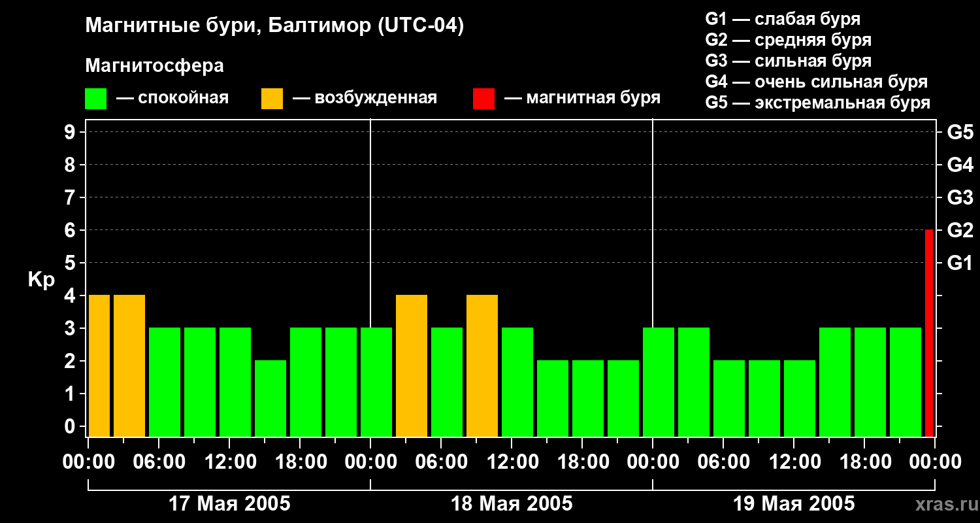Click legend line 'G2 — средняя буря'
The width and height of the screenshot is (980, 523).
[x=789, y=40]
